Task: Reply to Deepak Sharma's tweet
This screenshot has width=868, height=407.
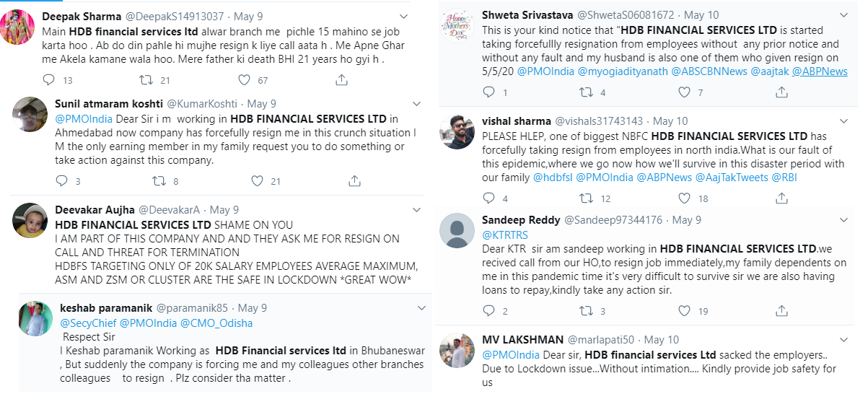Action: 48,80
